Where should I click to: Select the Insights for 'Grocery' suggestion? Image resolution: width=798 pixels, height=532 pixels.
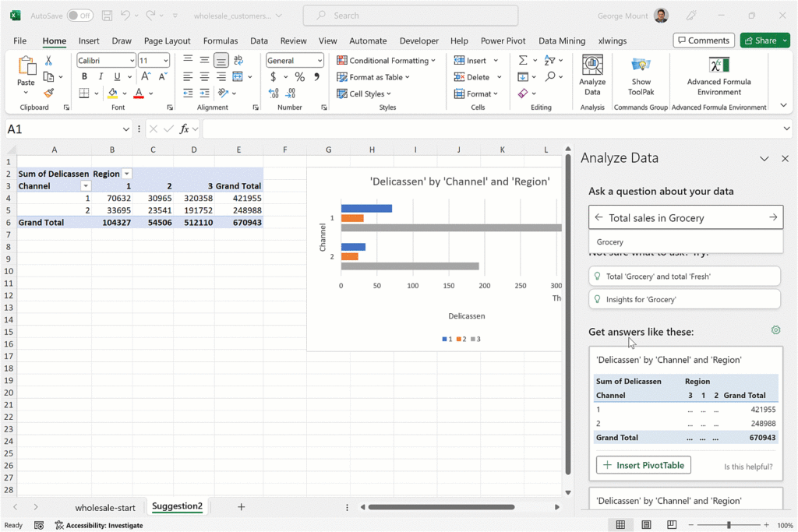[684, 299]
